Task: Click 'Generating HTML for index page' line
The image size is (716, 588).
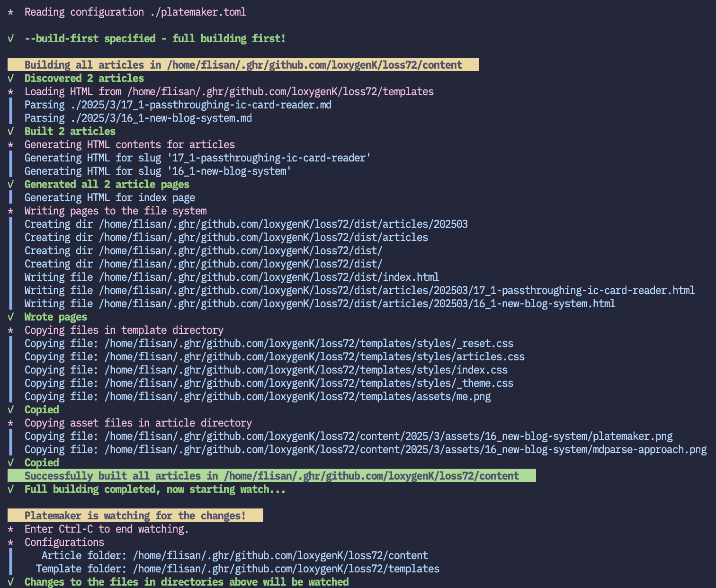Action: pos(109,198)
